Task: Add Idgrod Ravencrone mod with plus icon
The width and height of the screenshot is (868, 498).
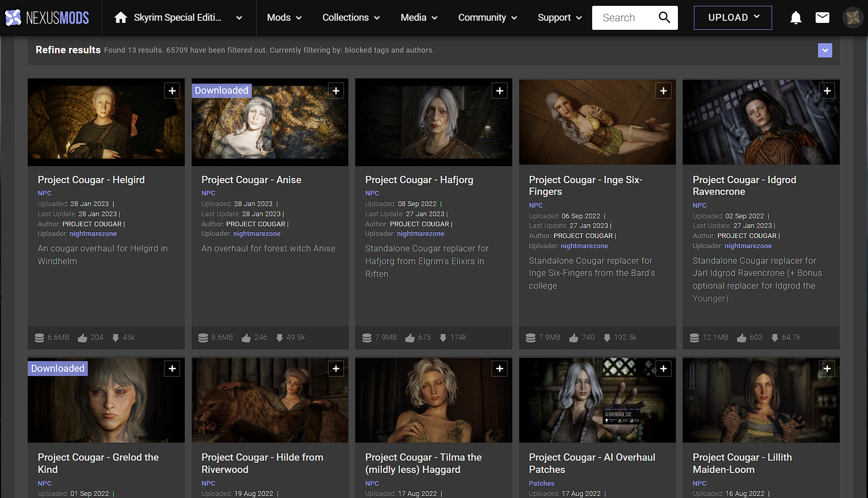Action: tap(827, 91)
